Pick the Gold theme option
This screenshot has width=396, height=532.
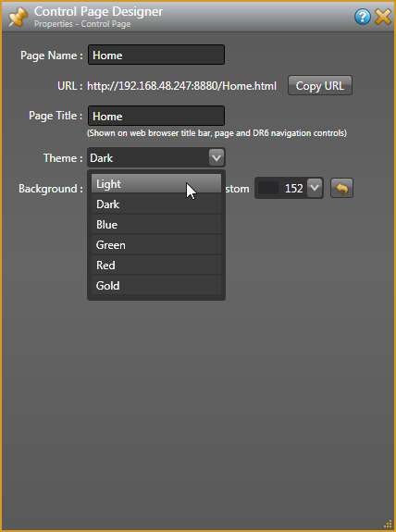coord(156,285)
